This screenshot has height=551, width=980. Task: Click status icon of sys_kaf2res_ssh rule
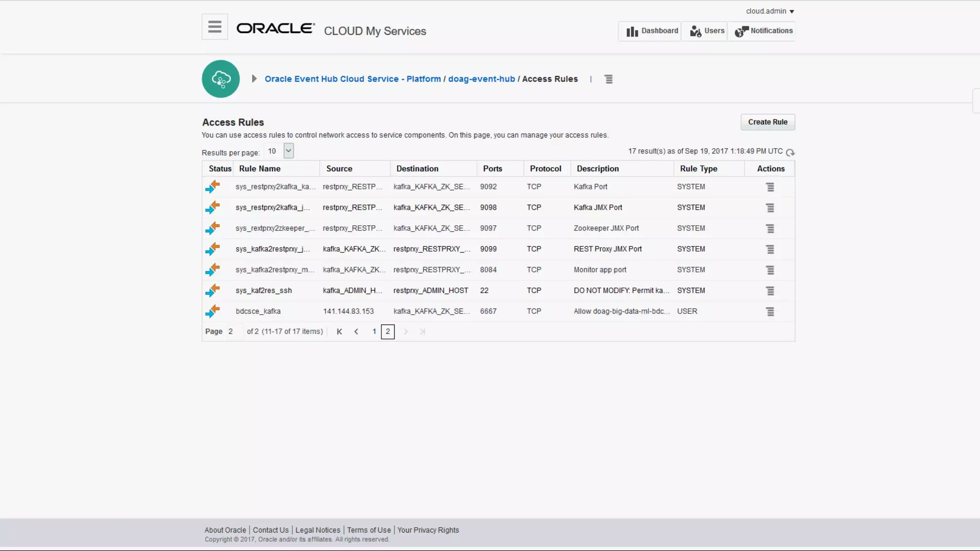click(212, 290)
